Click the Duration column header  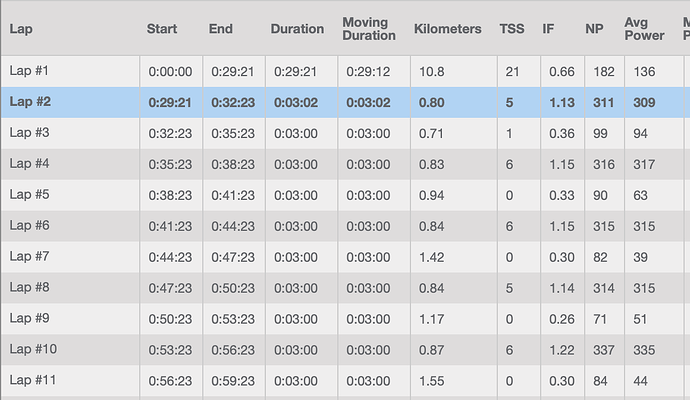pos(297,29)
